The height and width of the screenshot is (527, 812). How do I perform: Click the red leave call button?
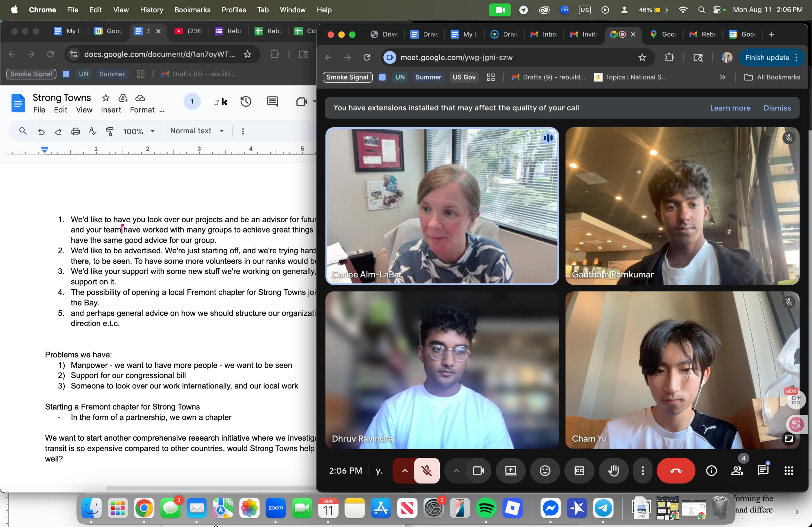coord(675,471)
